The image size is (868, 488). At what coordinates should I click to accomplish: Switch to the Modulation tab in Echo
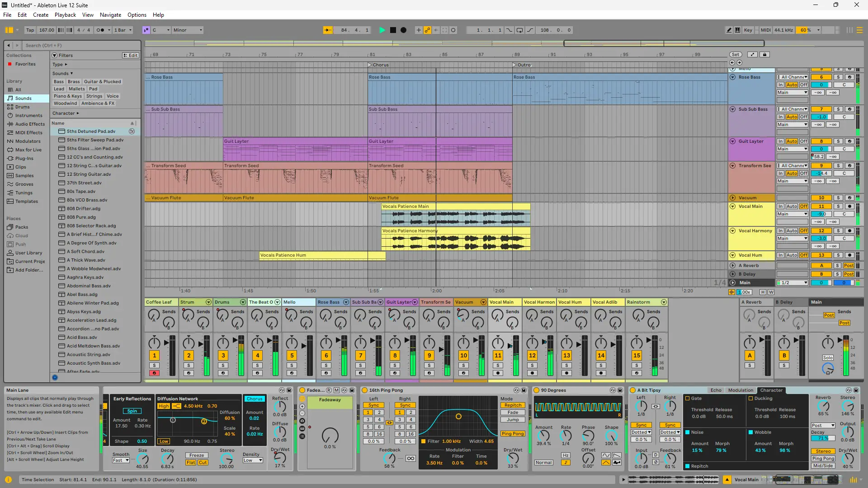pyautogui.click(x=741, y=390)
